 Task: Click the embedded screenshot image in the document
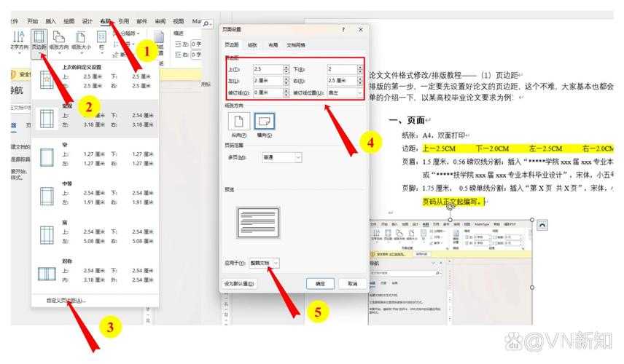pos(451,272)
